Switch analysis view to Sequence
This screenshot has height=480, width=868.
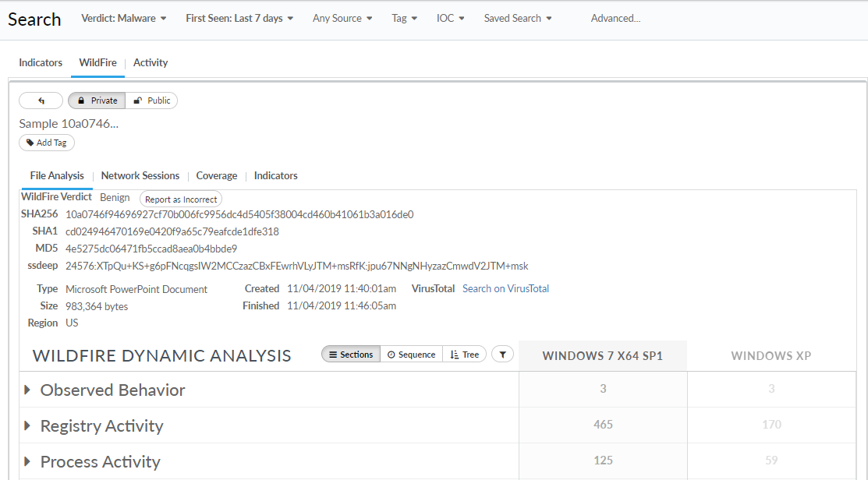click(411, 355)
